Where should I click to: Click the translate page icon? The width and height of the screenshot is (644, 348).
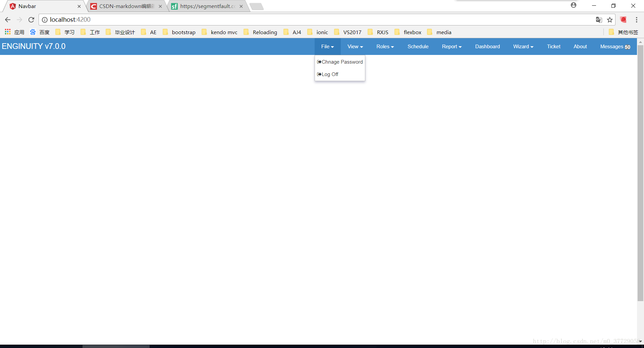(599, 20)
